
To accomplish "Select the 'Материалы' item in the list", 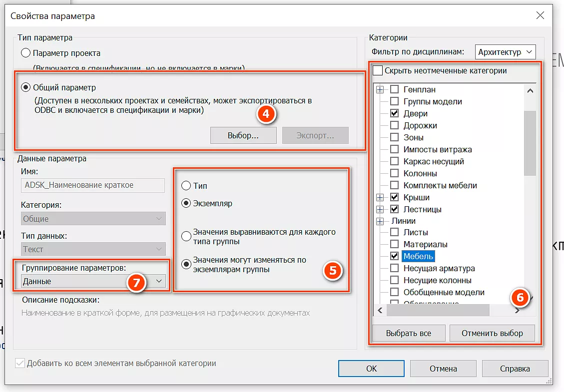I will (425, 244).
